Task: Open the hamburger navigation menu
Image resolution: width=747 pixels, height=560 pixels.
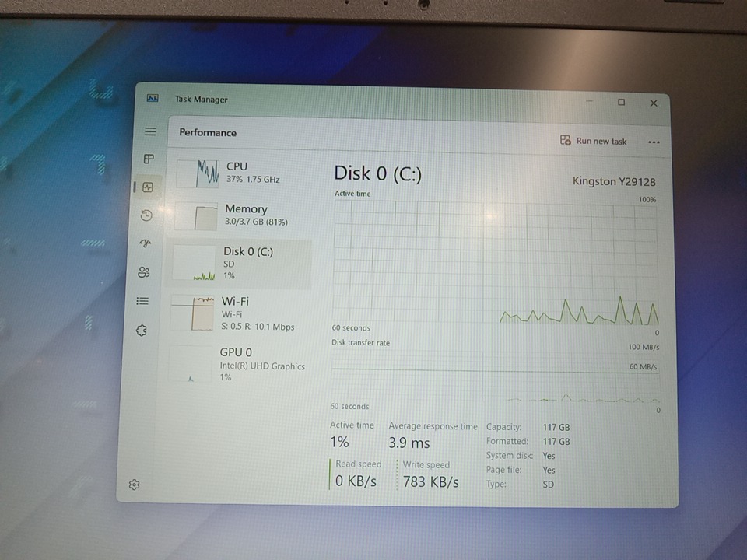Action: click(150, 132)
